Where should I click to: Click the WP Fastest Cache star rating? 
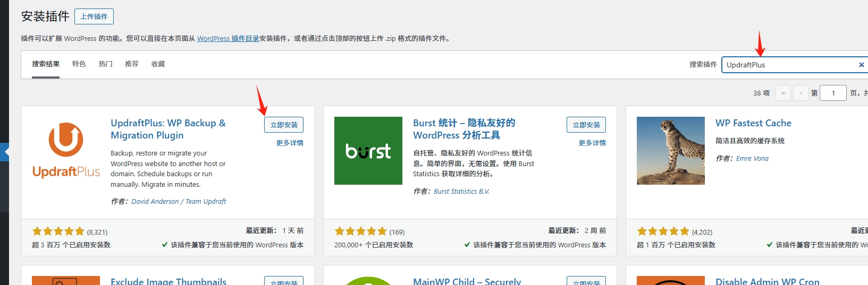663,231
